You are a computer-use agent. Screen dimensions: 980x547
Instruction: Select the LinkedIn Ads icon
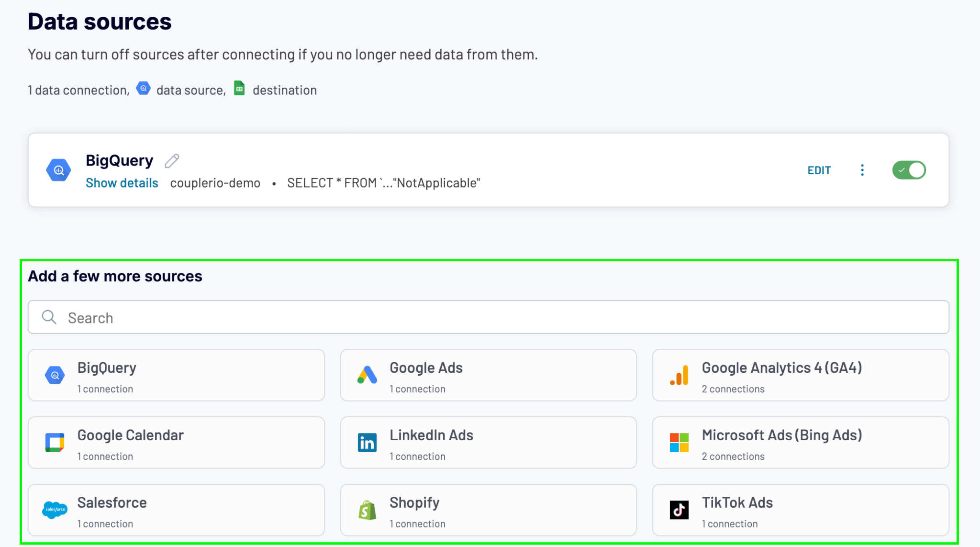click(367, 442)
